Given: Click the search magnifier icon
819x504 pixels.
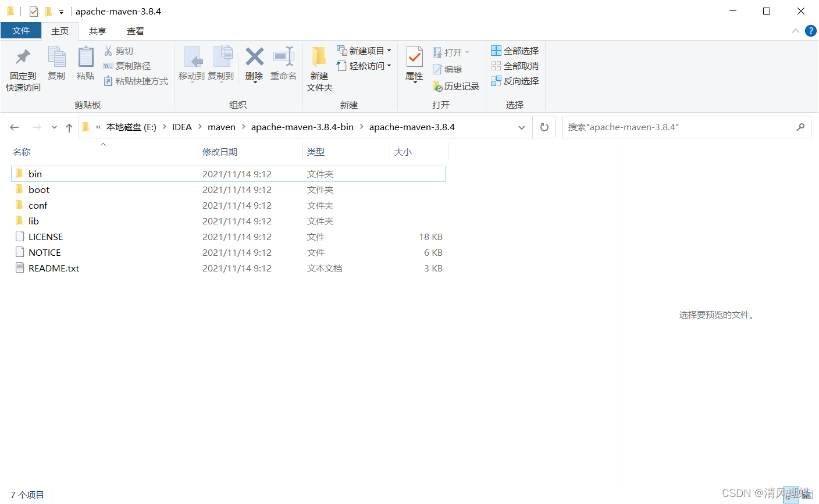Looking at the screenshot, I should point(800,127).
